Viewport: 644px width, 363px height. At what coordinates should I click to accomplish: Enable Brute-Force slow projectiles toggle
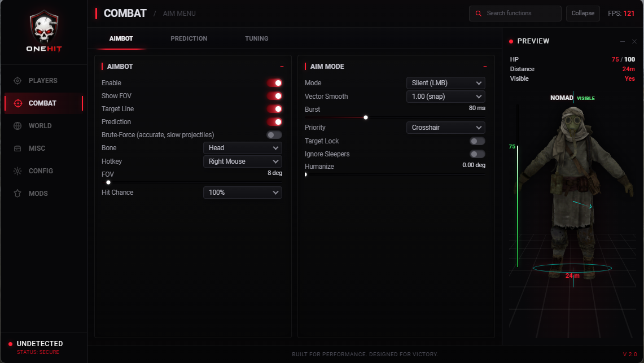click(x=274, y=135)
